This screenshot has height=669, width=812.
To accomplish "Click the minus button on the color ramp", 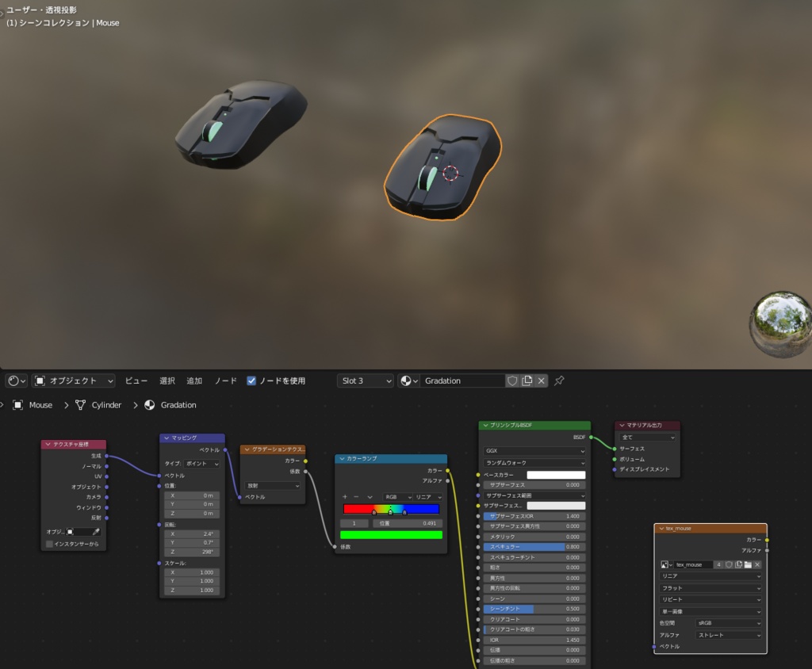I will [x=355, y=497].
